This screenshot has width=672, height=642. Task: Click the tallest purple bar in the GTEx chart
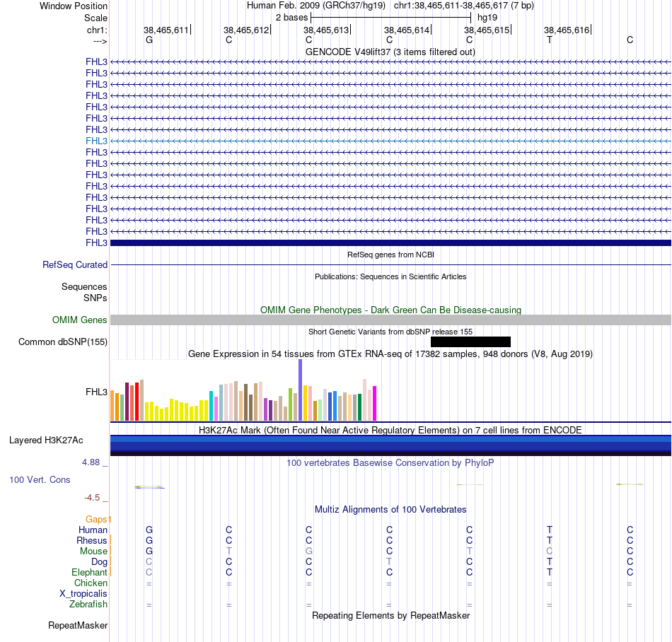tap(301, 390)
